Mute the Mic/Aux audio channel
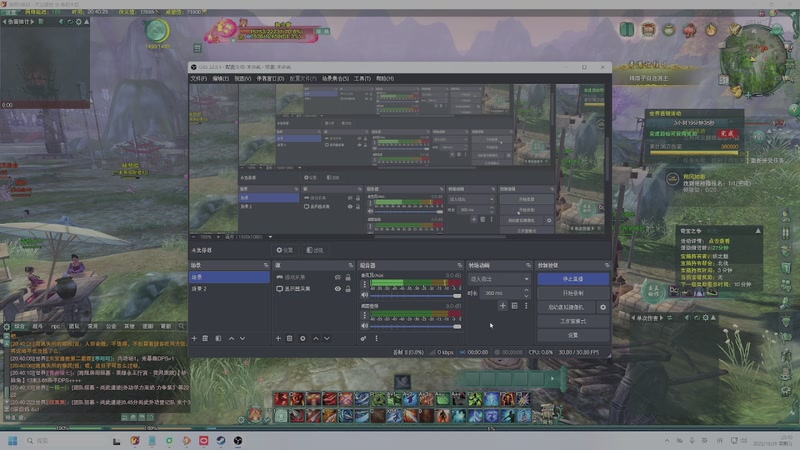Image resolution: width=800 pixels, height=450 pixels. (365, 295)
